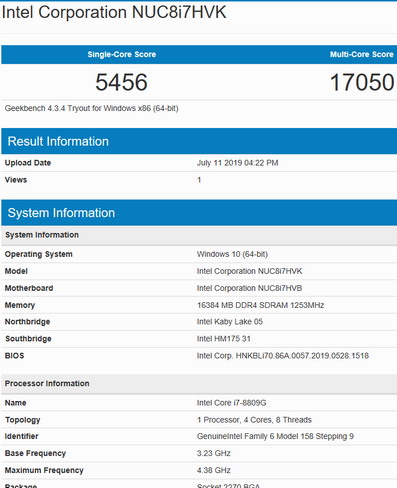Screen dimensions: 397x488
Task: Click the Identifier label
Action: 21,436
